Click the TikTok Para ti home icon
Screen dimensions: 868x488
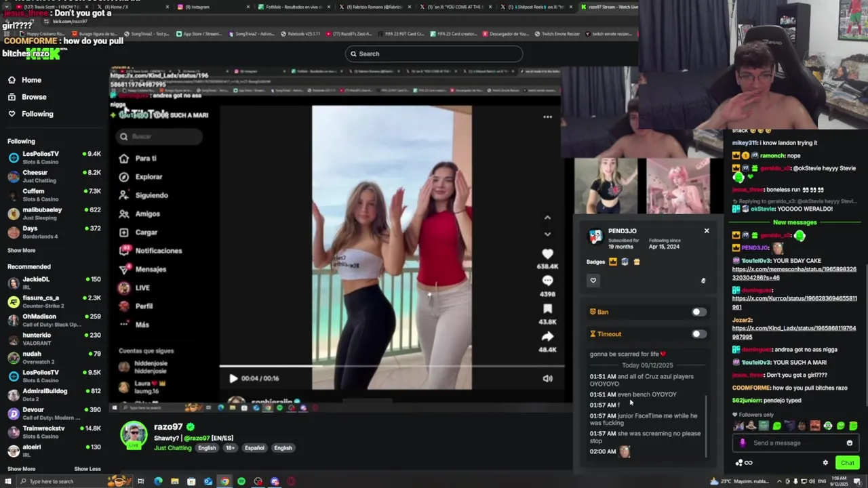123,159
